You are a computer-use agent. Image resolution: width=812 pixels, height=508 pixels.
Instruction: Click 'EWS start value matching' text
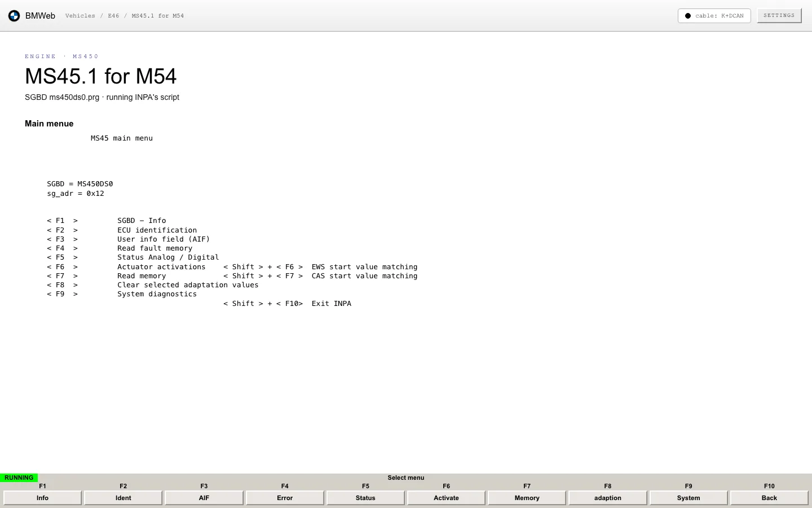coord(364,267)
